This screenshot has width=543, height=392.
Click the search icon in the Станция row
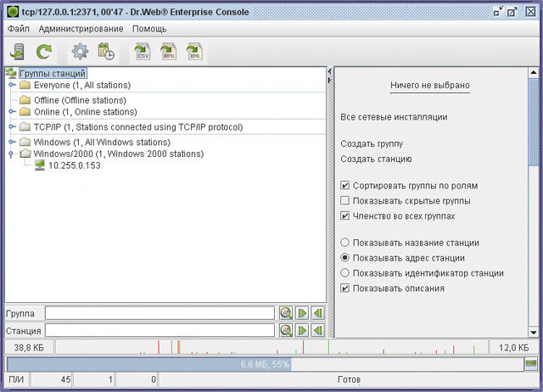tap(286, 330)
